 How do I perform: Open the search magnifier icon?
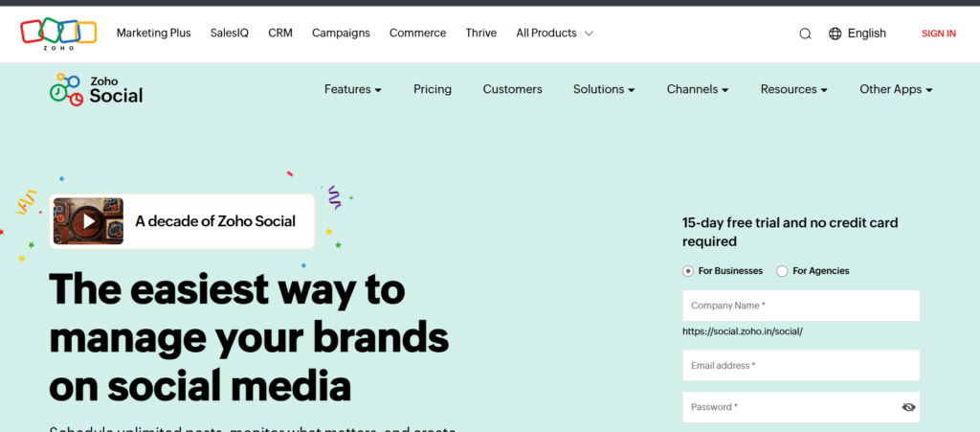point(805,34)
